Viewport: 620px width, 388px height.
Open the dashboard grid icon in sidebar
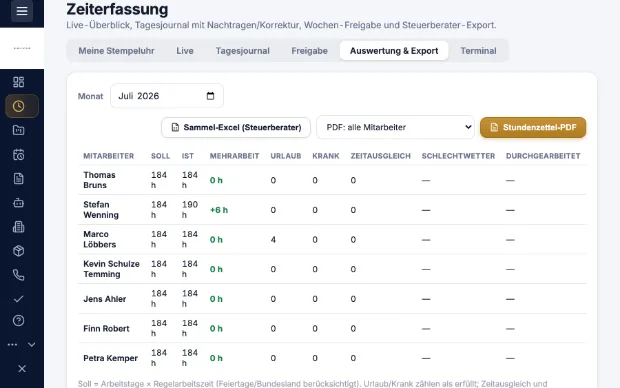tap(19, 82)
